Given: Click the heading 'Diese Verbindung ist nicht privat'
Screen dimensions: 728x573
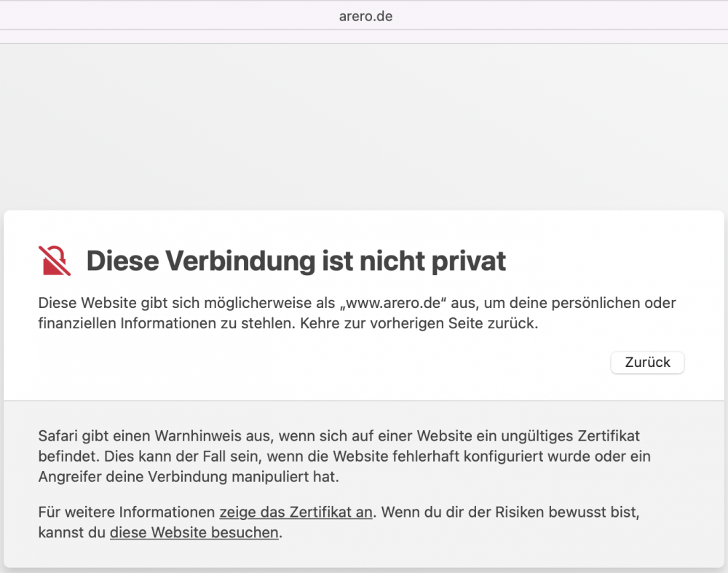Looking at the screenshot, I should pyautogui.click(x=296, y=261).
